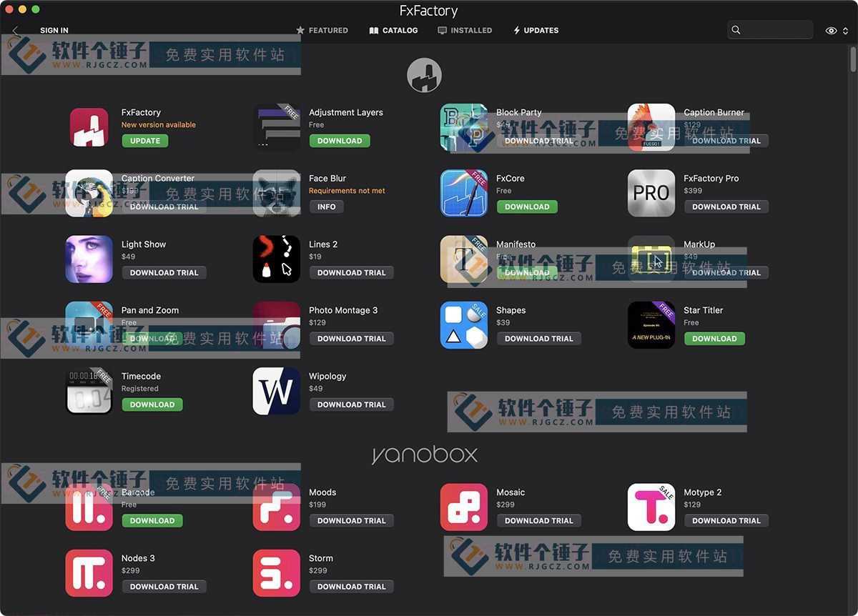The image size is (858, 616).
Task: Open the FxFactory Pro icon
Action: tap(651, 193)
